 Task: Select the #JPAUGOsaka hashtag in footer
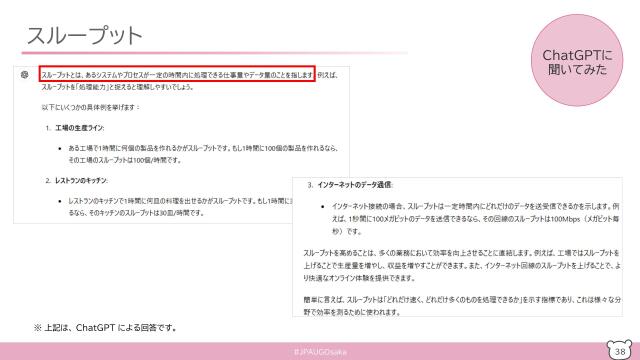[320, 351]
